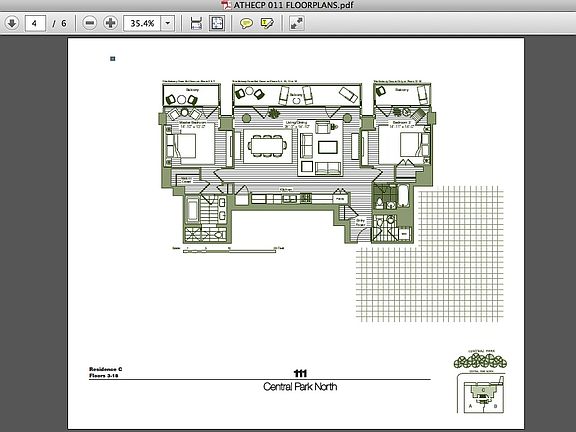
Task: Enter read mode with the expand arrows icon
Action: click(x=296, y=24)
